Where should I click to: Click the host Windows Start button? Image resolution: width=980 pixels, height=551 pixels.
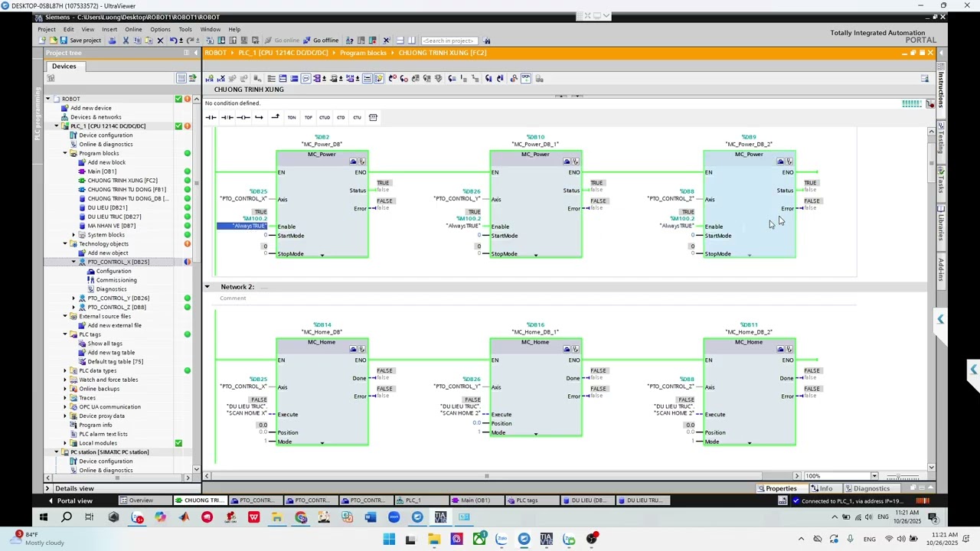[389, 540]
